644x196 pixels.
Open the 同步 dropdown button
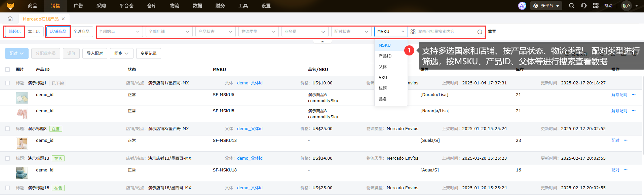click(121, 53)
